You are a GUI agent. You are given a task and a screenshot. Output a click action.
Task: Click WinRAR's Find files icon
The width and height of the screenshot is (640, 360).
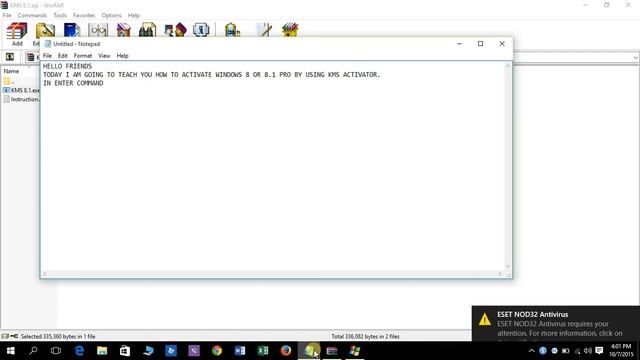[147, 31]
